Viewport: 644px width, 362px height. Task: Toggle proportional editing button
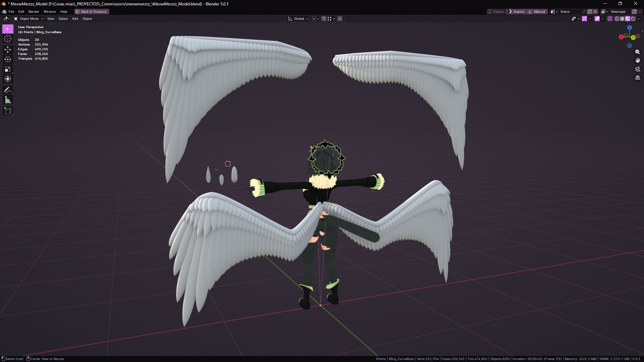click(x=340, y=19)
